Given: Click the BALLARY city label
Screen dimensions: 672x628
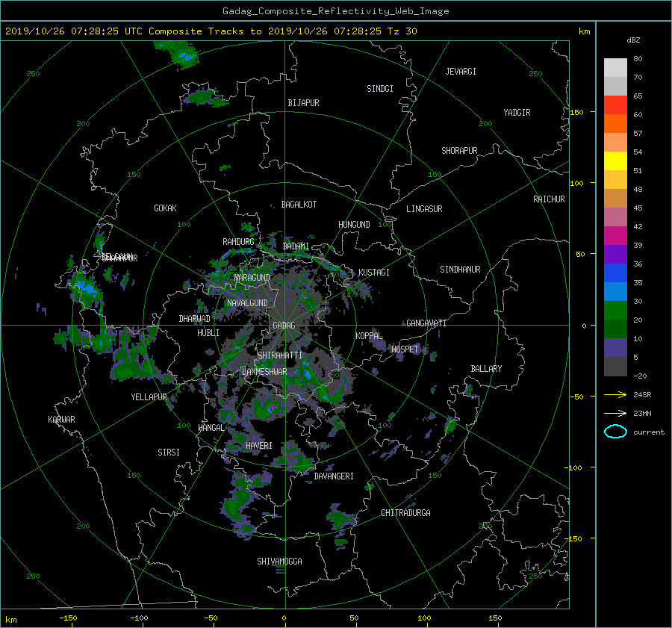Looking at the screenshot, I should pyautogui.click(x=486, y=369).
